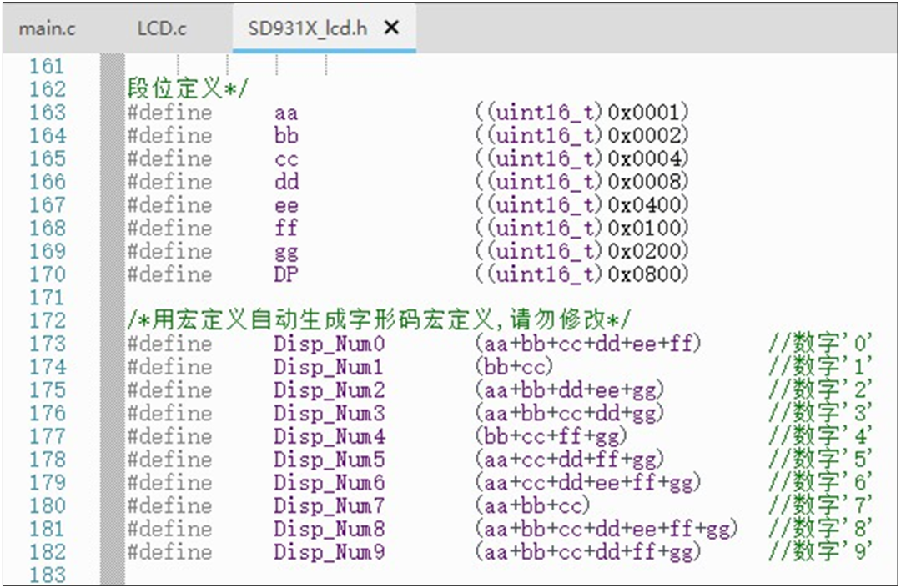Click identifier Disp_Num4
This screenshot has width=901, height=588.
pyautogui.click(x=330, y=436)
